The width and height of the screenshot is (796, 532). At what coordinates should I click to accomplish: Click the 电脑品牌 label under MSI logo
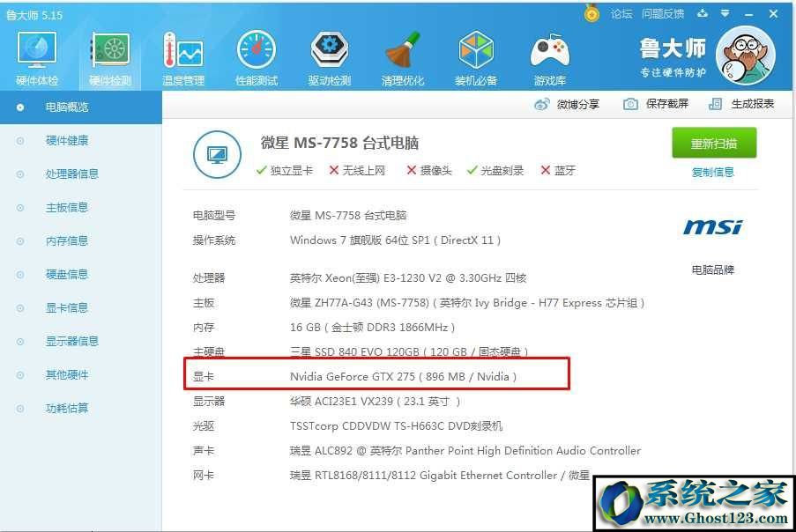coord(713,270)
